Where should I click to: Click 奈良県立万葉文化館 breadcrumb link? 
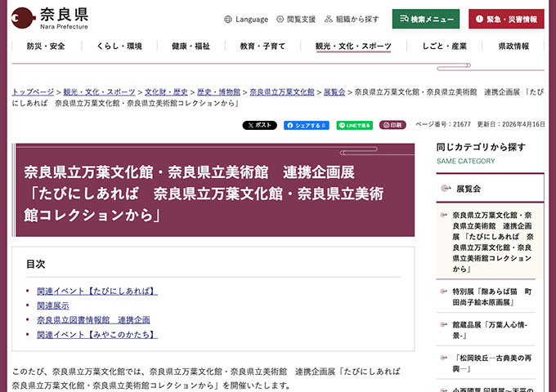tap(282, 92)
